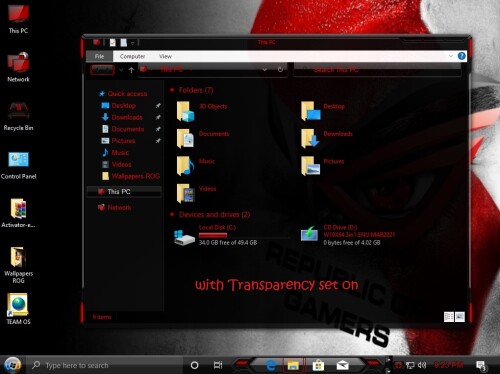Image resolution: width=500 pixels, height=374 pixels.
Task: Select the CD Drive (D:) icon
Action: coord(309,233)
